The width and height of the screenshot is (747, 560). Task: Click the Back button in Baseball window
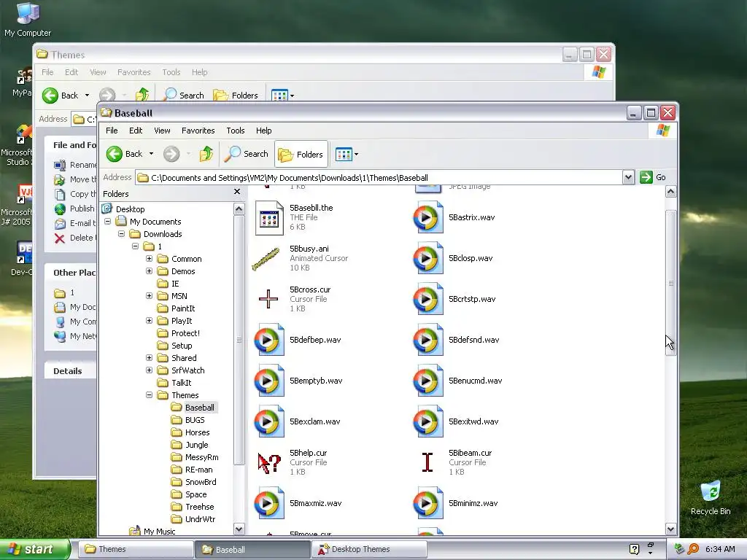coord(124,154)
